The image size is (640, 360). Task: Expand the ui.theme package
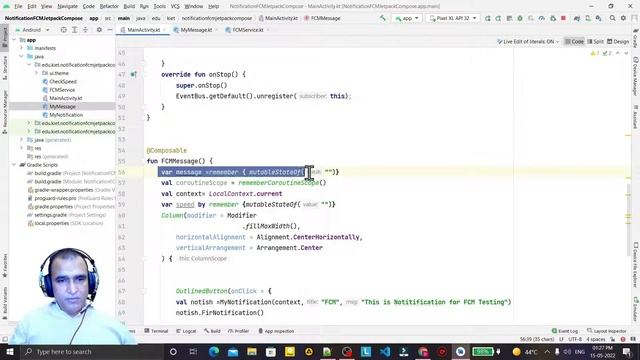coord(36,73)
